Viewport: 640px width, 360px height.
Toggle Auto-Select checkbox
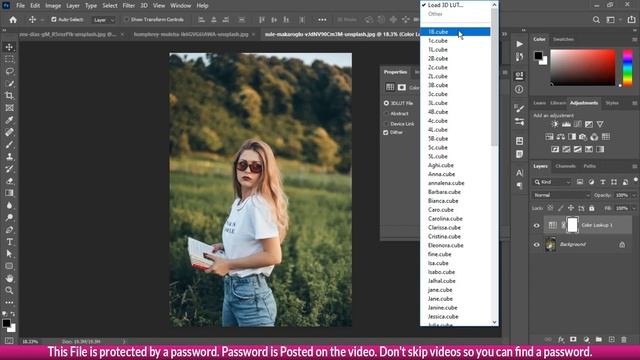53,19
